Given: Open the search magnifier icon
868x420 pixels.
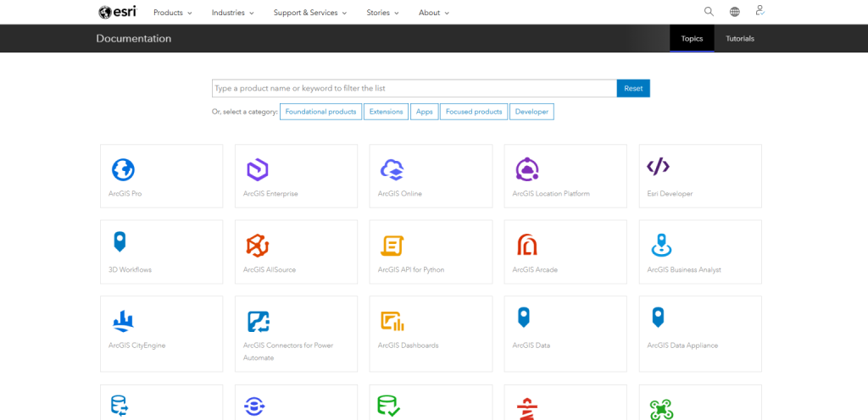Looking at the screenshot, I should pos(709,12).
